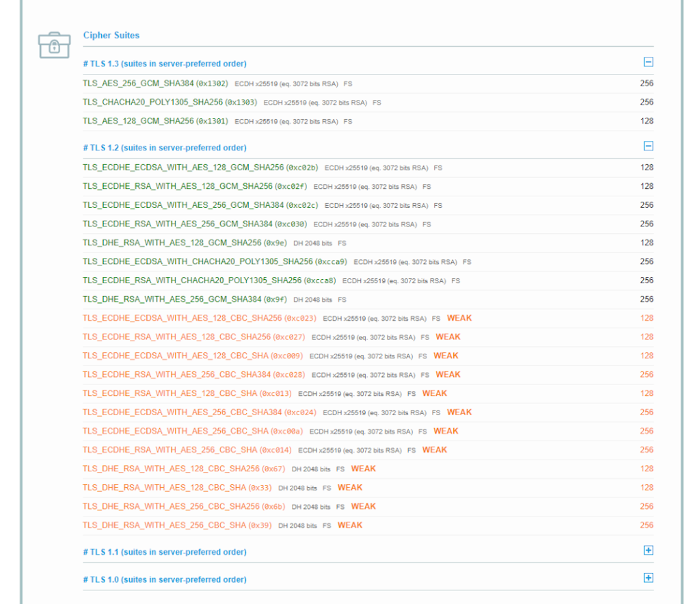Click the Cipher Suites heading

click(x=111, y=35)
